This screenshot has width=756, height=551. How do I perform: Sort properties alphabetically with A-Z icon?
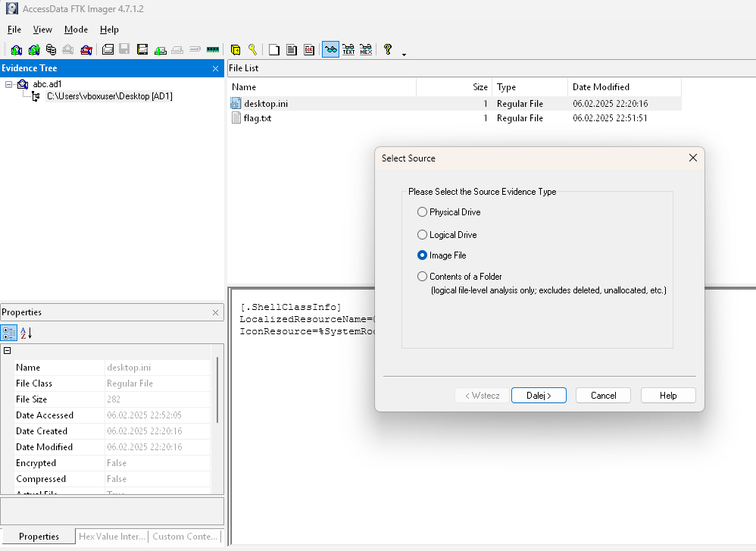[x=26, y=333]
